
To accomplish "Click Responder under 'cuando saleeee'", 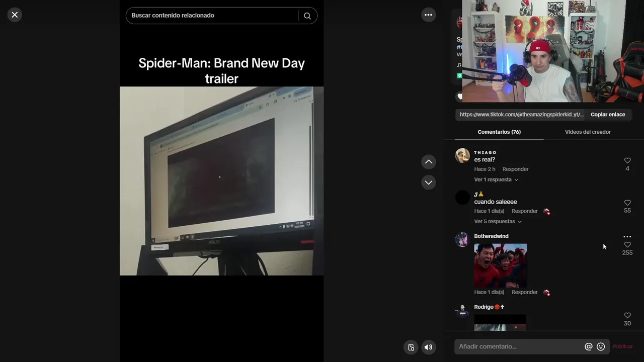I will point(525,211).
